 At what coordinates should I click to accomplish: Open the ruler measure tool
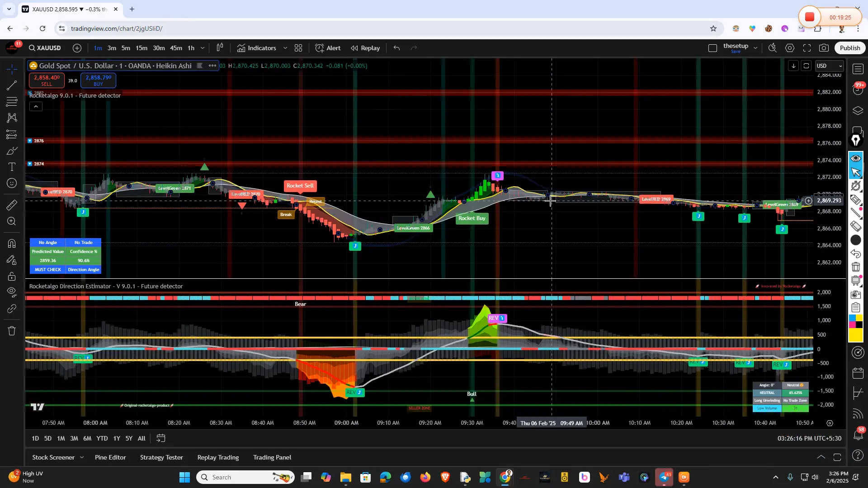pos(12,205)
